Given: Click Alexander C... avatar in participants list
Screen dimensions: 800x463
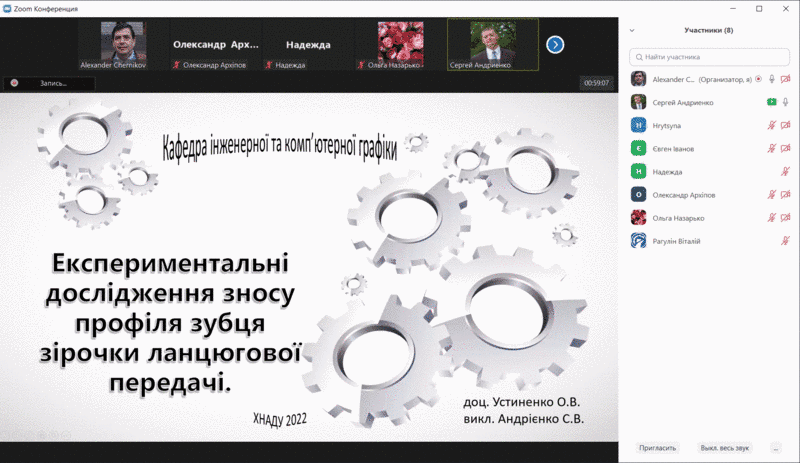Looking at the screenshot, I should (638, 78).
